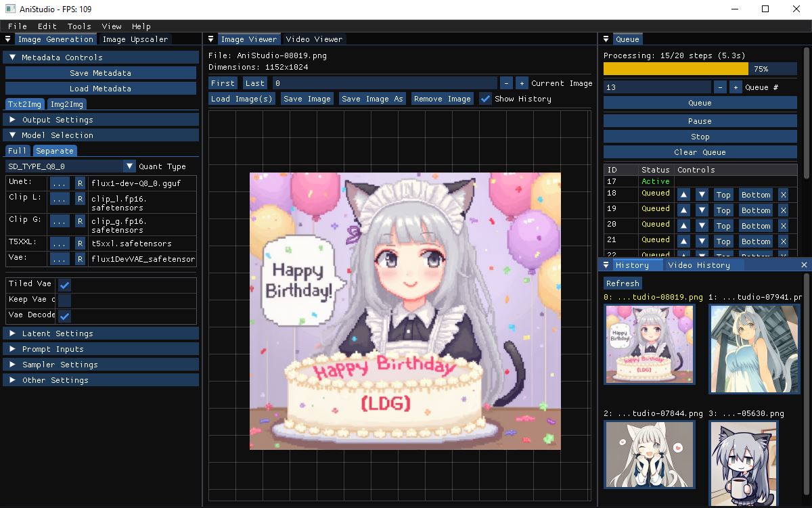Viewport: 812px width, 508px height.
Task: Send queue item 20 to Bottom
Action: point(756,226)
